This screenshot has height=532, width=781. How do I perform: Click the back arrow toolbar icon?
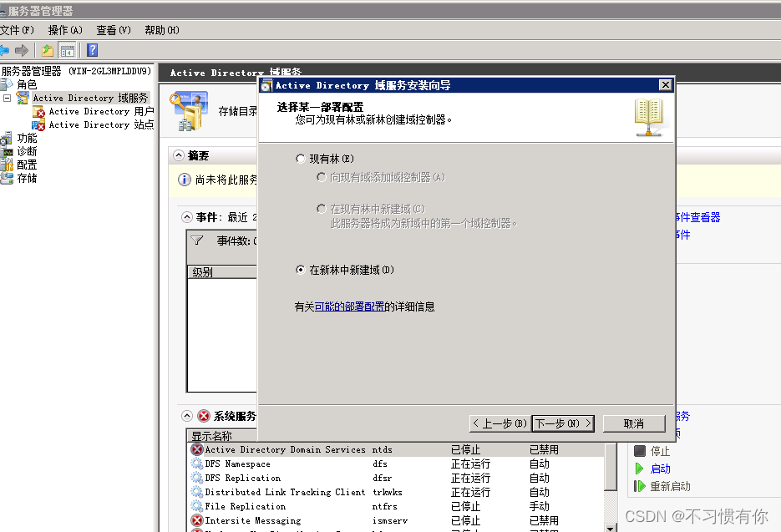click(4, 50)
